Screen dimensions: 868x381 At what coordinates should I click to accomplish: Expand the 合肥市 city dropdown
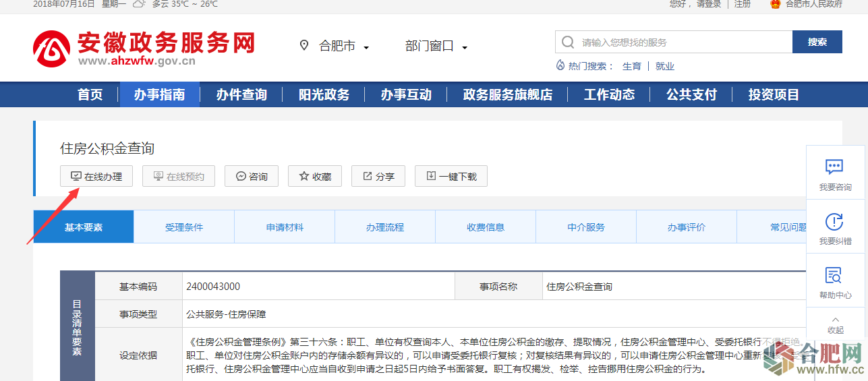(x=336, y=47)
